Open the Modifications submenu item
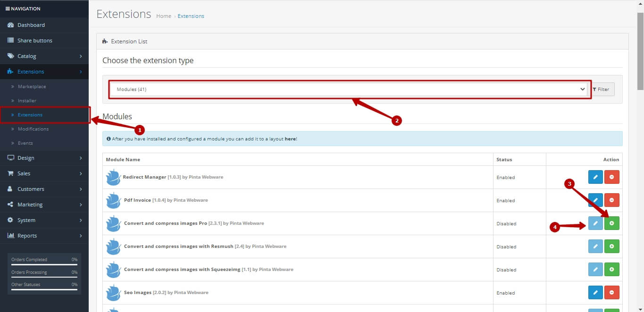The image size is (644, 312). click(33, 129)
